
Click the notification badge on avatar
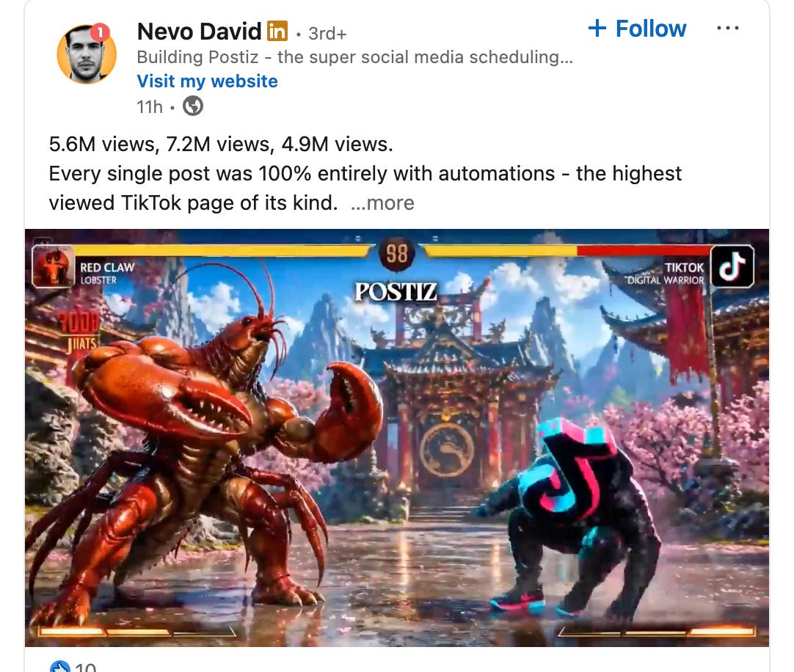[x=101, y=33]
